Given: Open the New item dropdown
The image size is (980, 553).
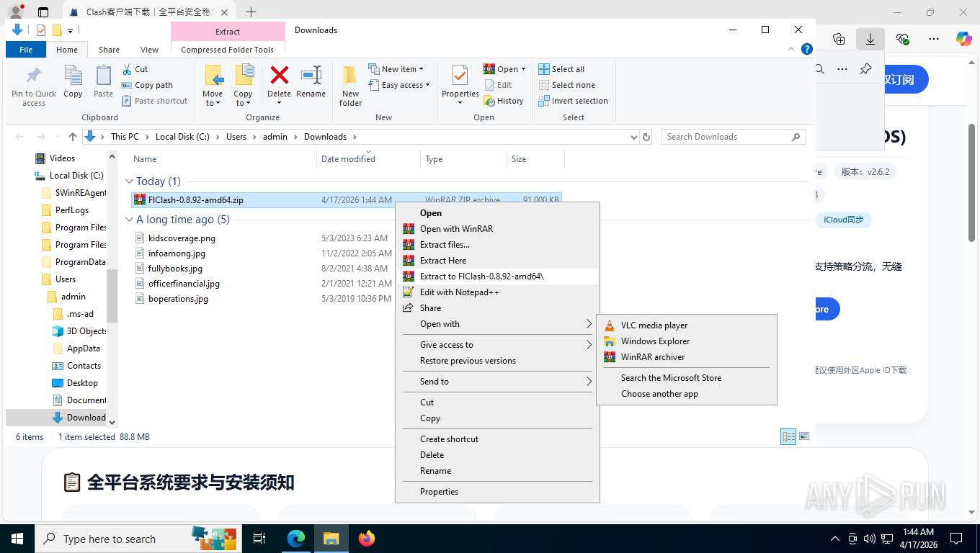Looking at the screenshot, I should click(396, 69).
